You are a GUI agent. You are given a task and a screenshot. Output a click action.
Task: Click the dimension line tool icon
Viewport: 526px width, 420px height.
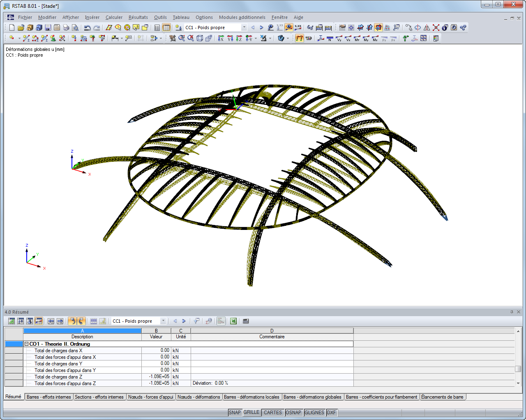point(115,38)
